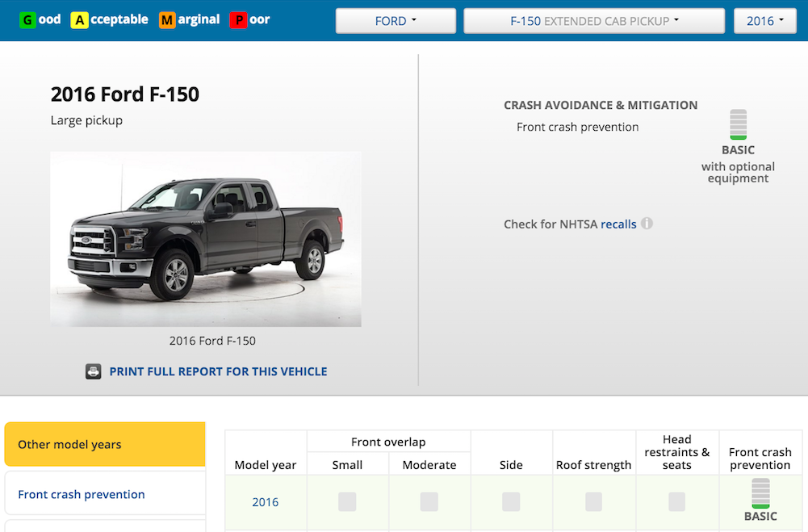Click the 2016 model year link in table
Viewport: 808px width, 532px height.
coord(266,502)
